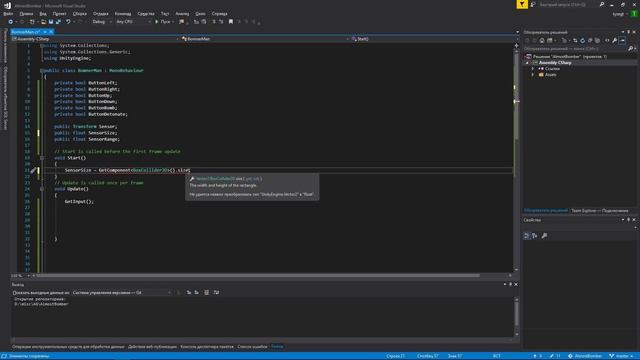The width and height of the screenshot is (640, 360).
Task: Open the Отладка menu
Action: pyautogui.click(x=100, y=13)
